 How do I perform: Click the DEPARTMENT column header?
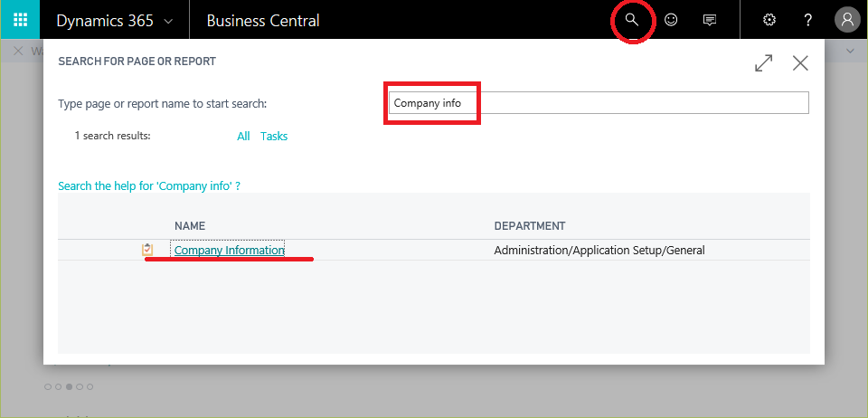(529, 225)
